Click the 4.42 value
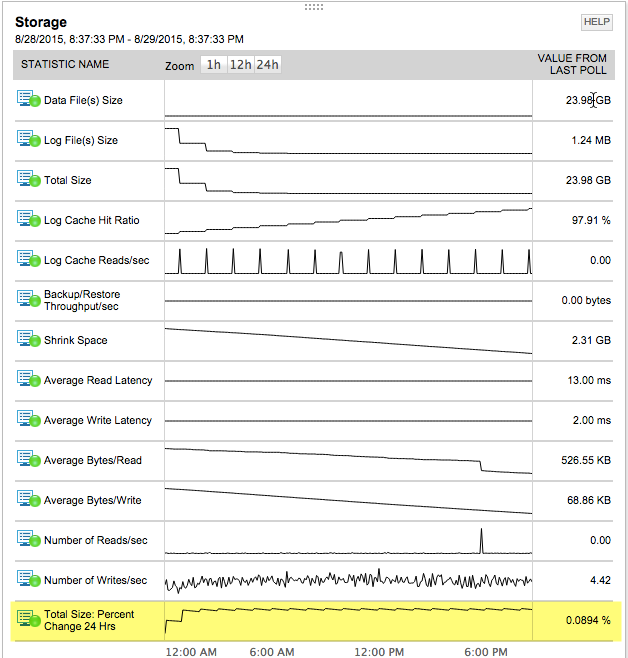 coord(600,580)
